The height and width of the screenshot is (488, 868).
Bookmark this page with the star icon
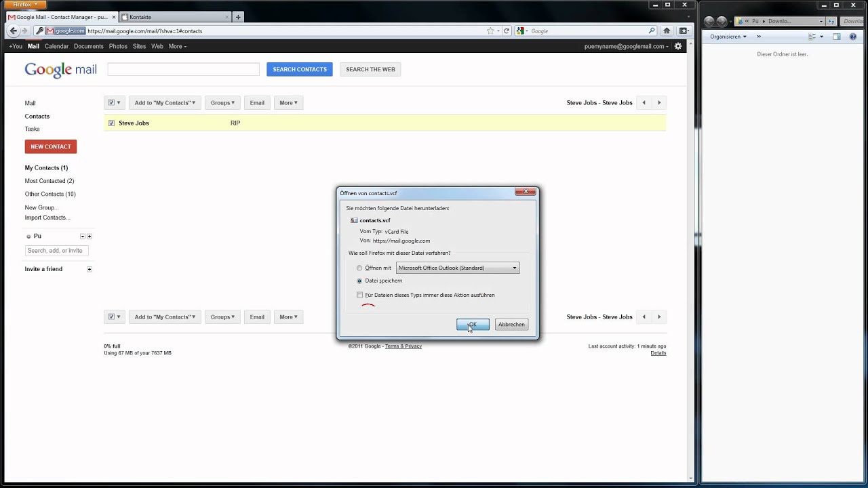(x=490, y=30)
